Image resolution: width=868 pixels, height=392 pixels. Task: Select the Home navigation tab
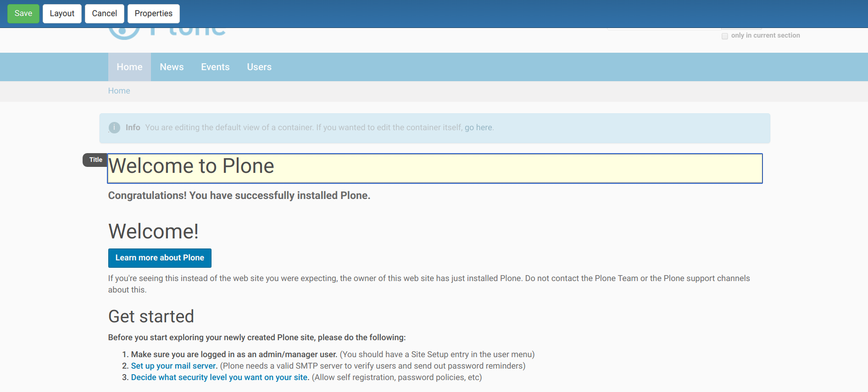tap(129, 67)
